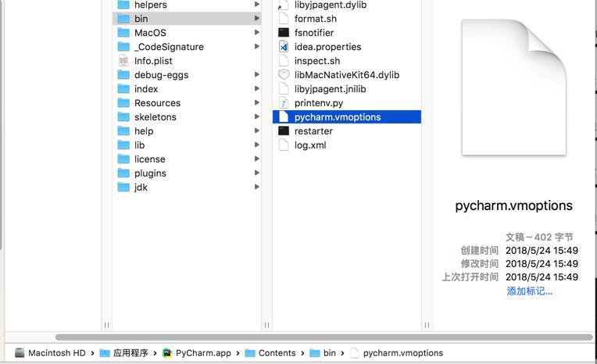The image size is (597, 364).
Task: Select the help folder name
Action: [x=144, y=131]
